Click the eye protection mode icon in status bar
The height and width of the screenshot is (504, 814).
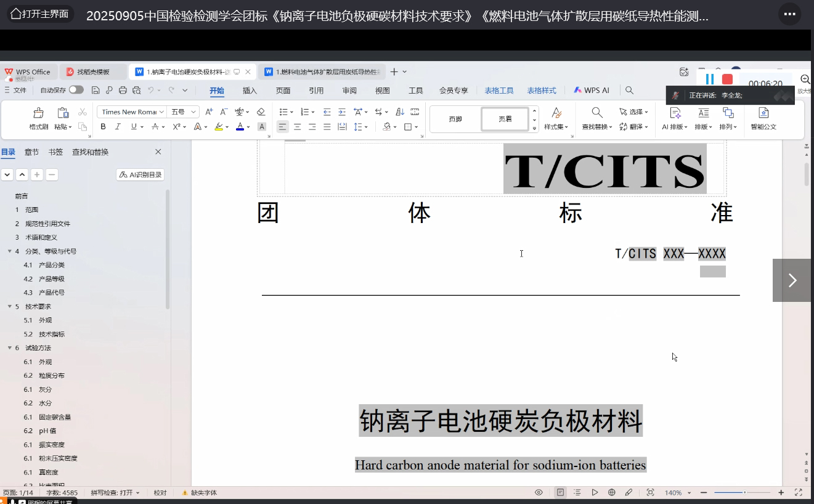[539, 493]
